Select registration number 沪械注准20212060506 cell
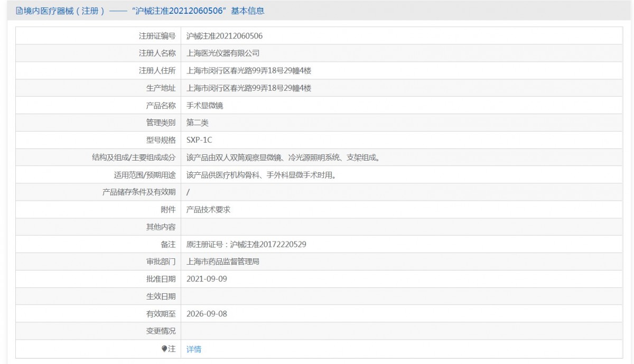 (x=225, y=36)
